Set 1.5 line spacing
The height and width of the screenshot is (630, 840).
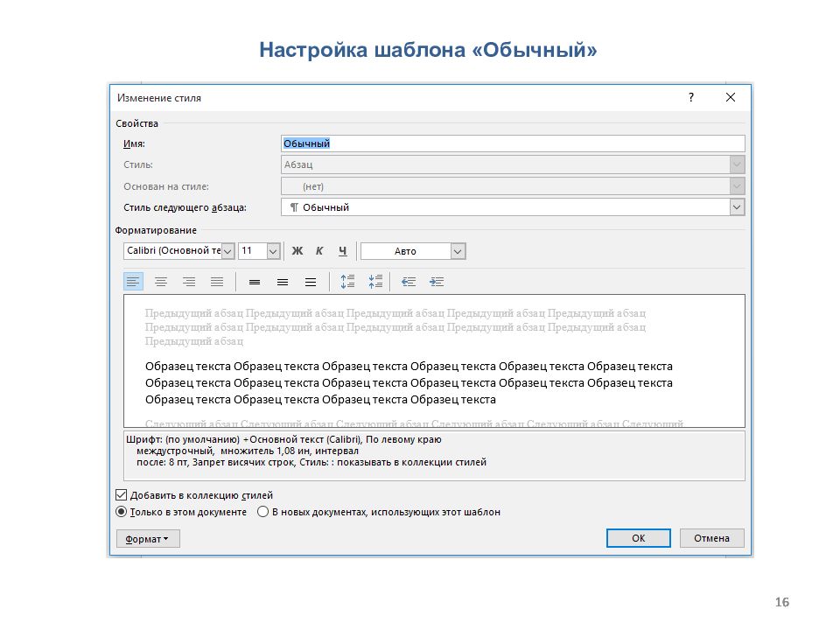click(283, 282)
